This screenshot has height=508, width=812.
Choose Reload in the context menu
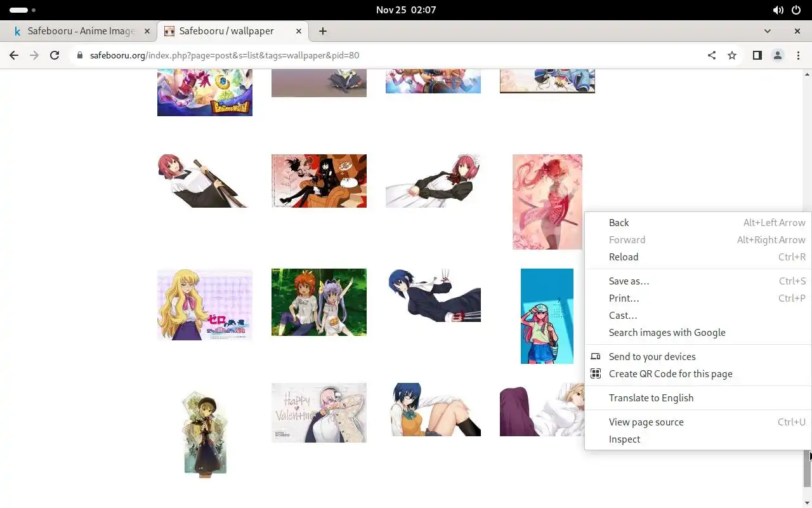(698, 257)
